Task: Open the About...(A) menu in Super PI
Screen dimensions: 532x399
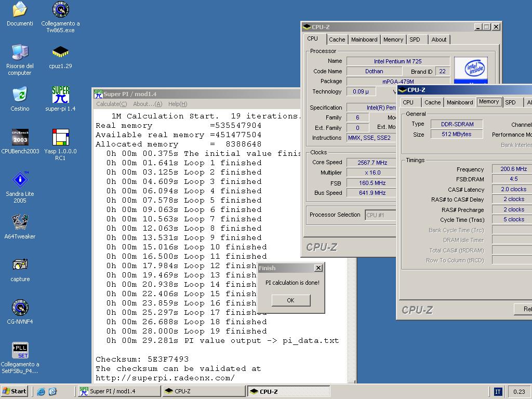Action: click(148, 104)
